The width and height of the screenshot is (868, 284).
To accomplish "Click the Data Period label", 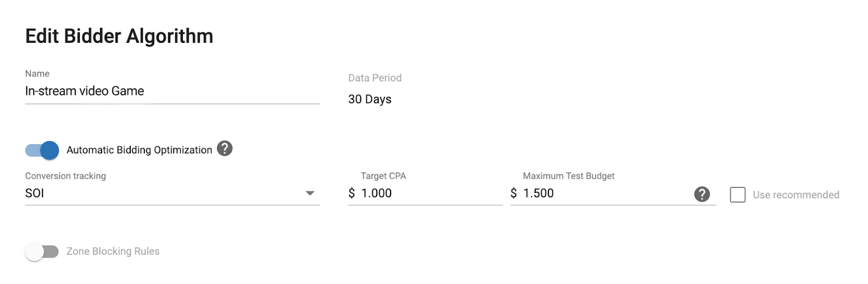I will pyautogui.click(x=375, y=78).
